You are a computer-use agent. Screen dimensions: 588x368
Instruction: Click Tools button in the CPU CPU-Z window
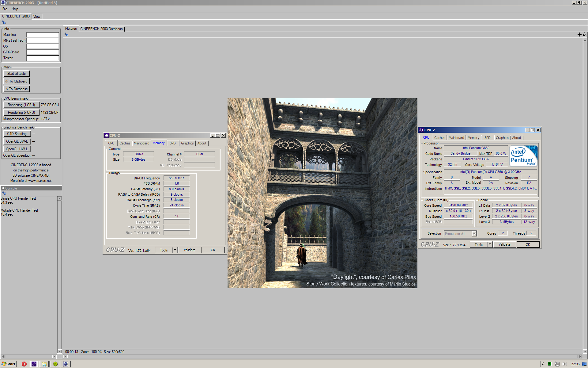point(479,244)
